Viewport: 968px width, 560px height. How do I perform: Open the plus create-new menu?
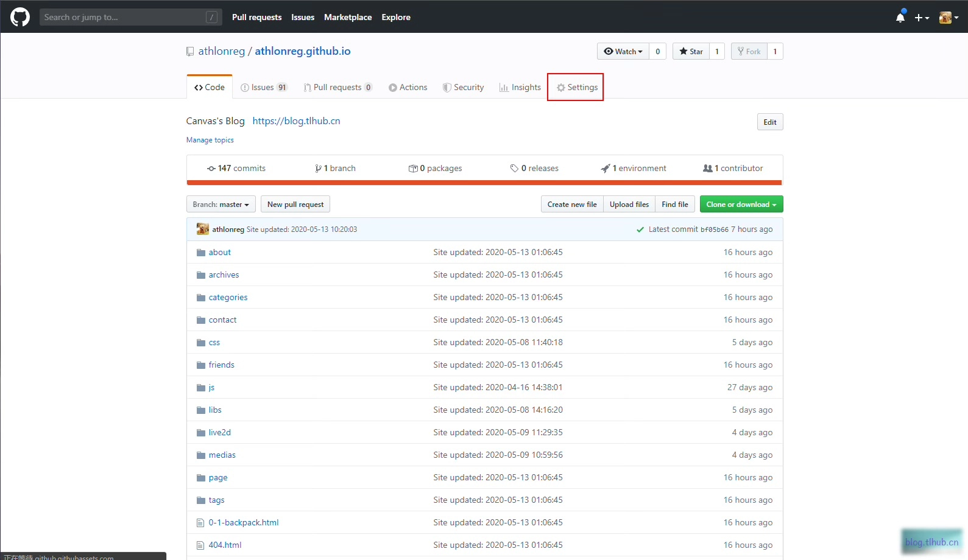[922, 18]
